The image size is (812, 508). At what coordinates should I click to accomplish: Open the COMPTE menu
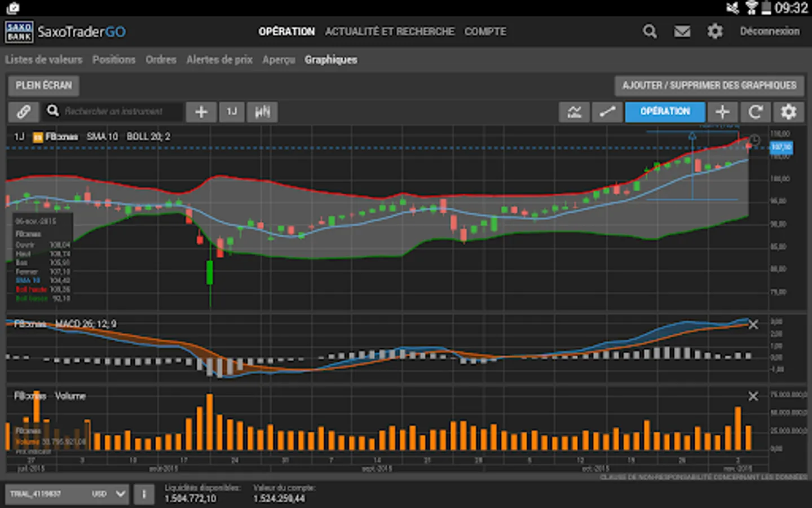coord(486,32)
